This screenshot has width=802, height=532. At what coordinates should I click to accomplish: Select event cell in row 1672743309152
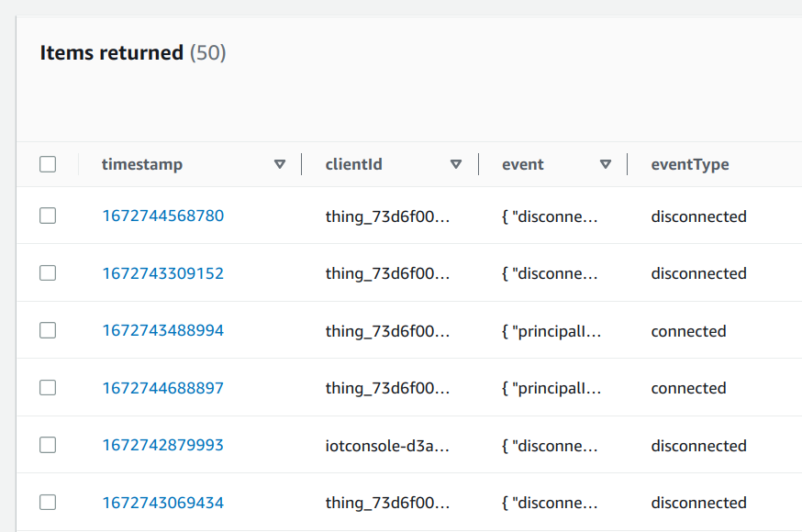550,274
